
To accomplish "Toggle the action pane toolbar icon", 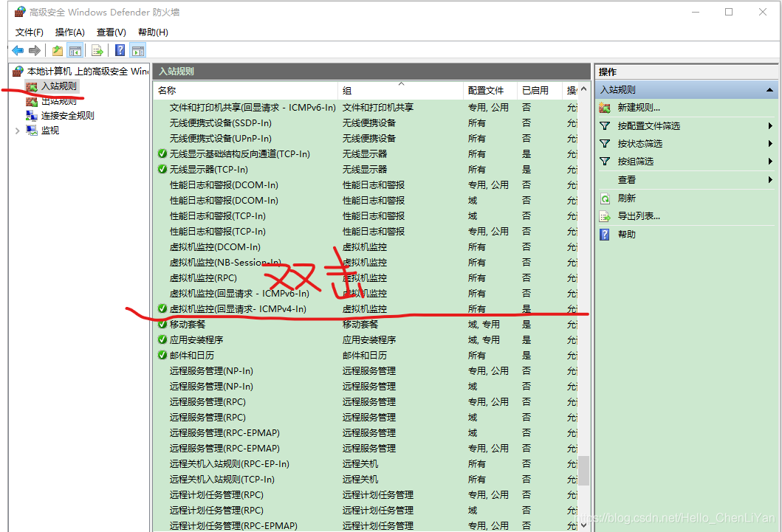I will click(x=138, y=50).
